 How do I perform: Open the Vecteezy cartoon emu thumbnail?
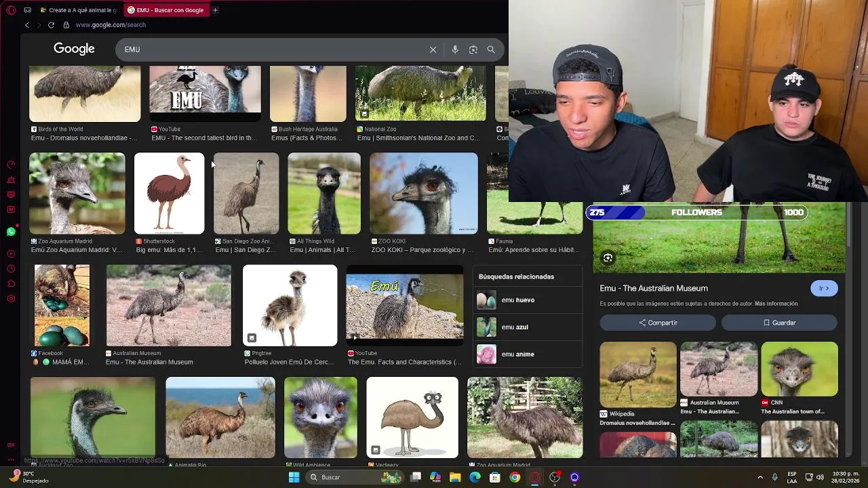click(x=412, y=418)
